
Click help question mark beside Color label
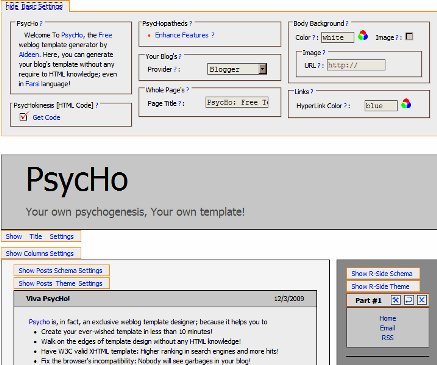click(314, 37)
